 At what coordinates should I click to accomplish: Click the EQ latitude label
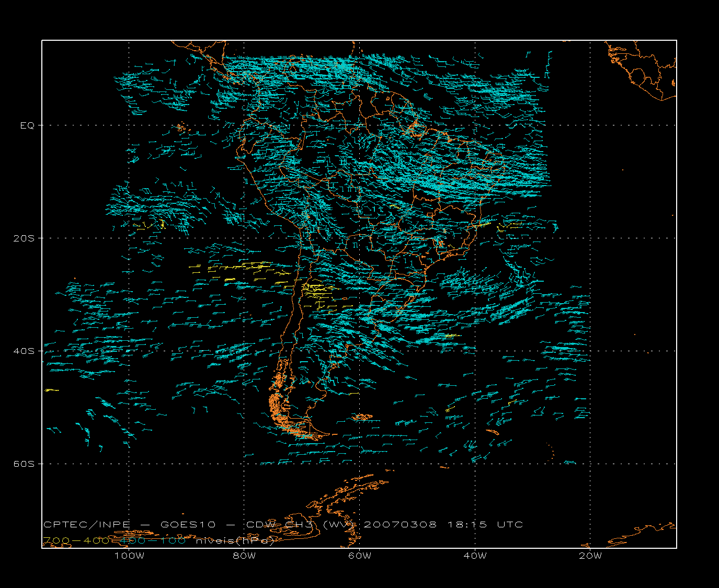(27, 125)
